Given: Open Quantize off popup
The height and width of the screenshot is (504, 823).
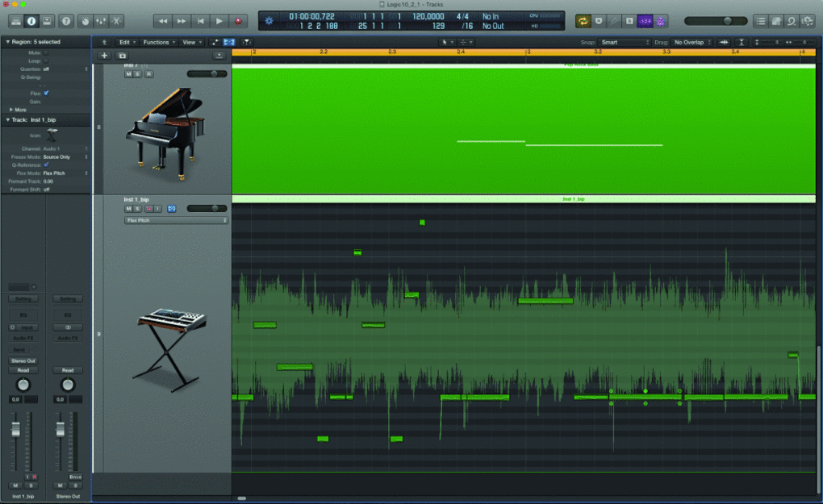Looking at the screenshot, I should tap(65, 69).
